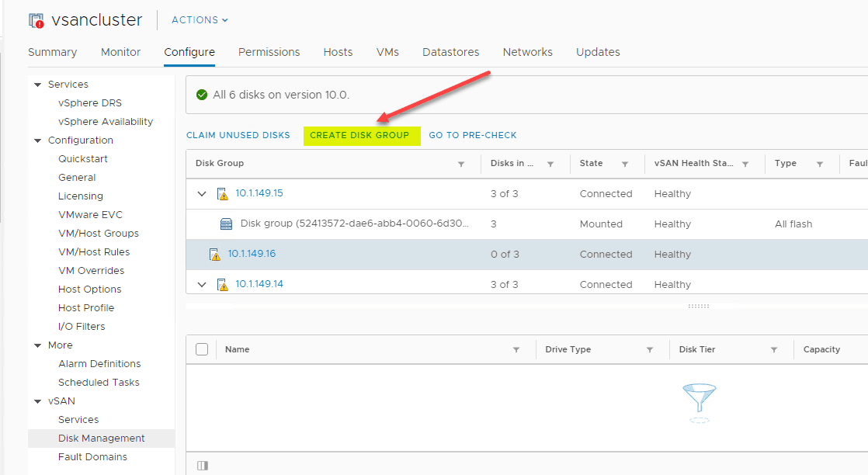
Task: Open Alarm Definitions
Action: (99, 364)
